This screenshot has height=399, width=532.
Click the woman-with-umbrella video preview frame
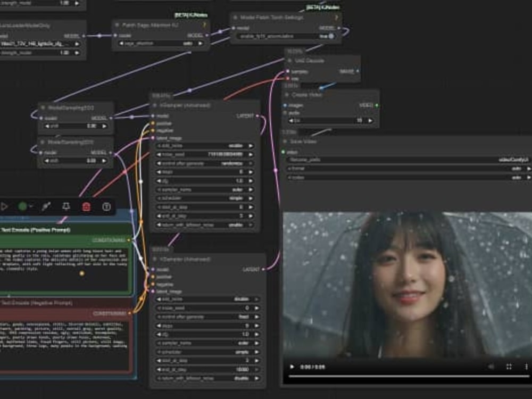[x=408, y=284]
